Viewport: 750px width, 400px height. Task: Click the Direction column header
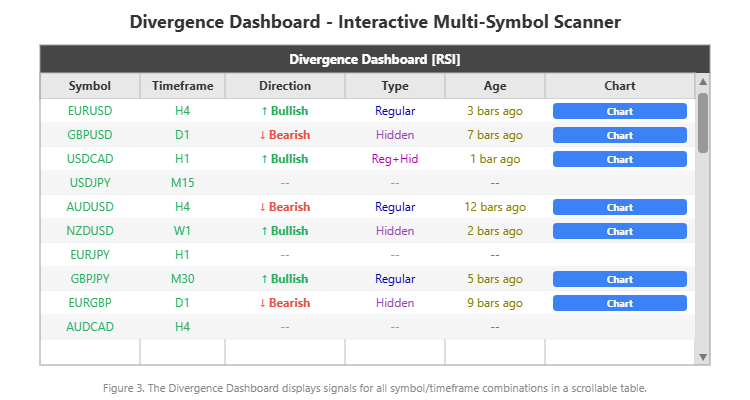tap(284, 86)
